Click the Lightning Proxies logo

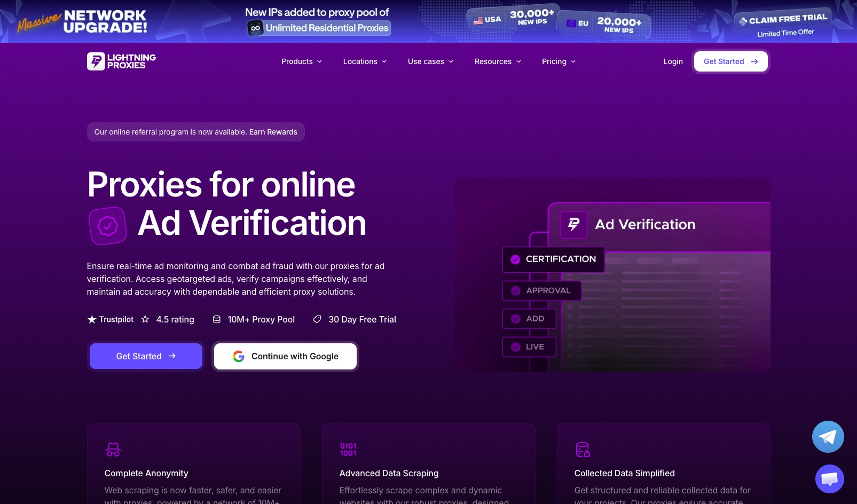(121, 61)
